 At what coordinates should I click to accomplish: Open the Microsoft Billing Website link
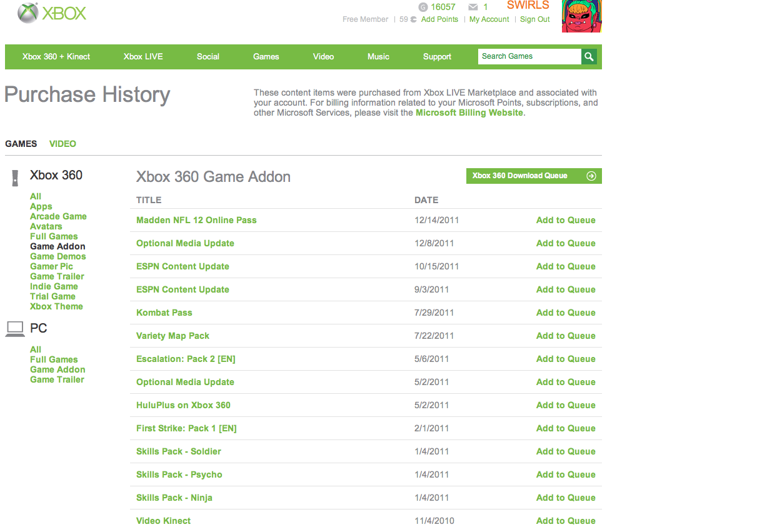pos(469,113)
